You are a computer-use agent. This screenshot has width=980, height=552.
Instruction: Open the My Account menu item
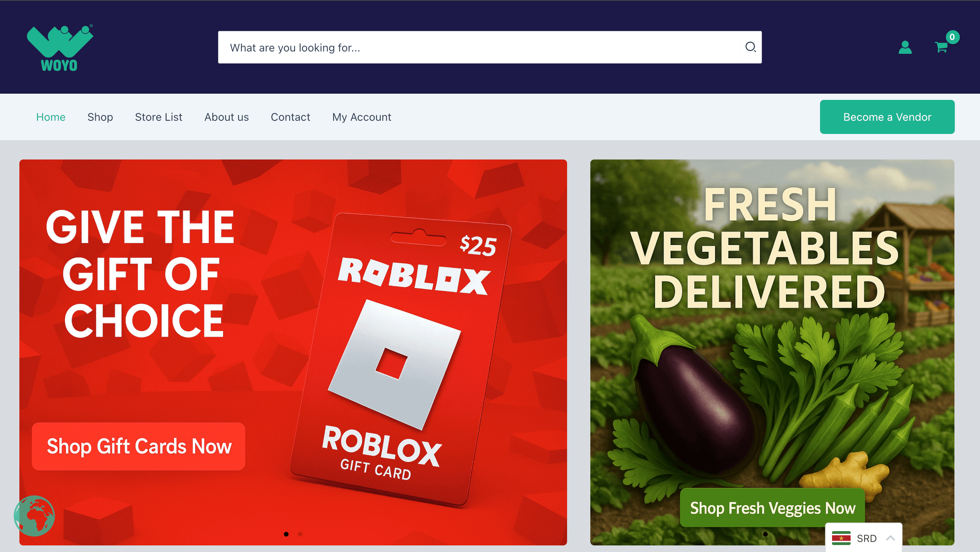pyautogui.click(x=362, y=117)
